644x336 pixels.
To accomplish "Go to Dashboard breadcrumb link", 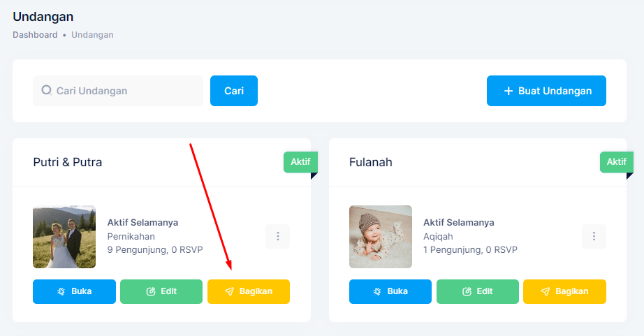I will click(x=35, y=35).
